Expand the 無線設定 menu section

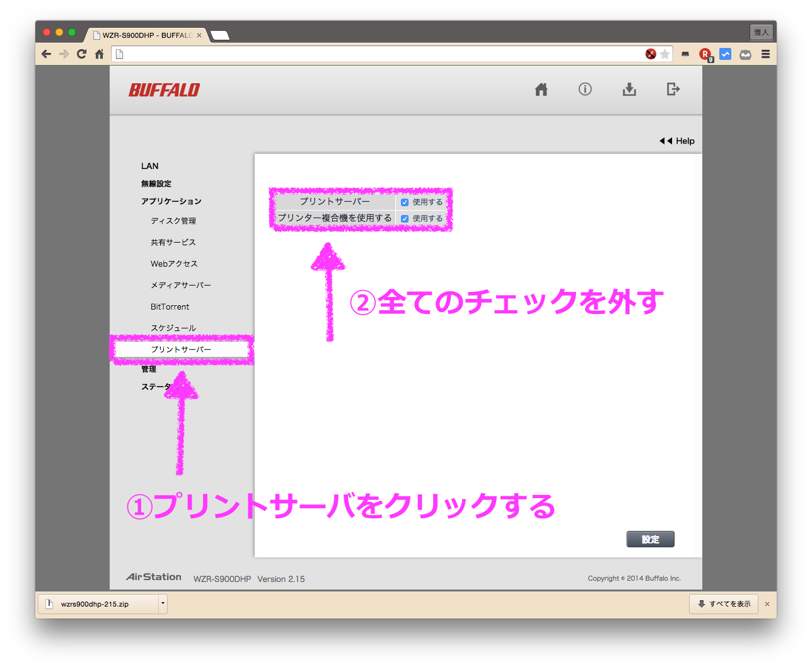coord(156,183)
